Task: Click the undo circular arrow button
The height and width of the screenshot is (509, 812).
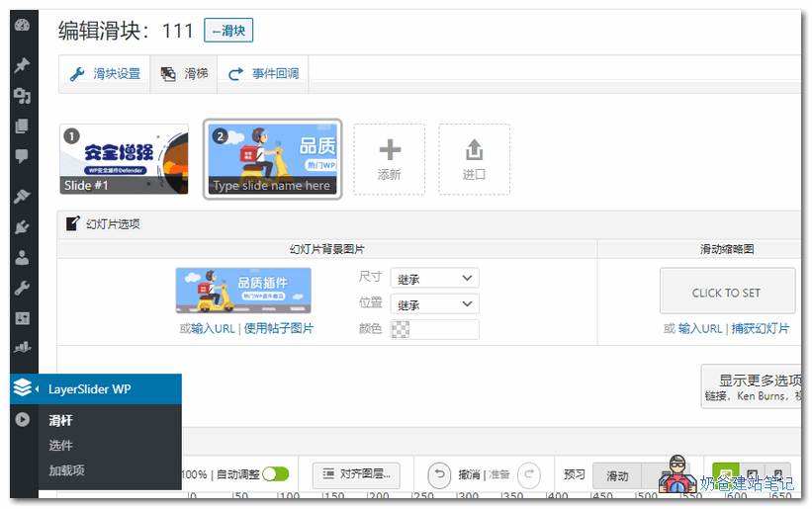Action: [439, 474]
